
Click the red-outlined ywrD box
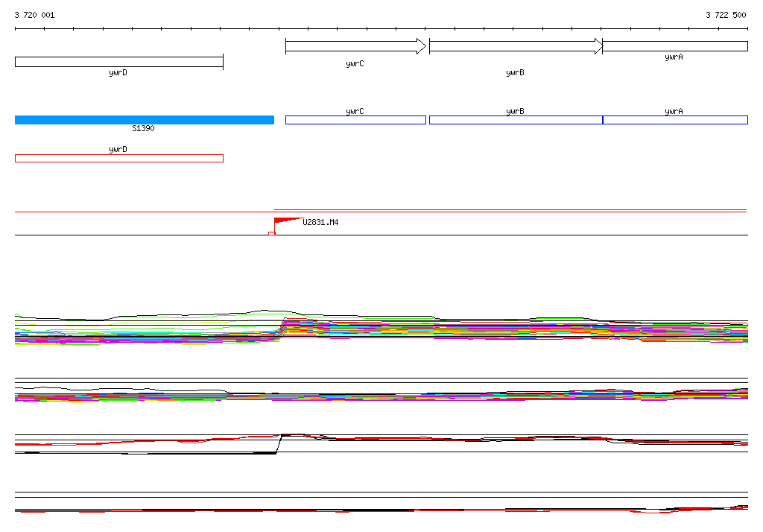click(x=118, y=158)
